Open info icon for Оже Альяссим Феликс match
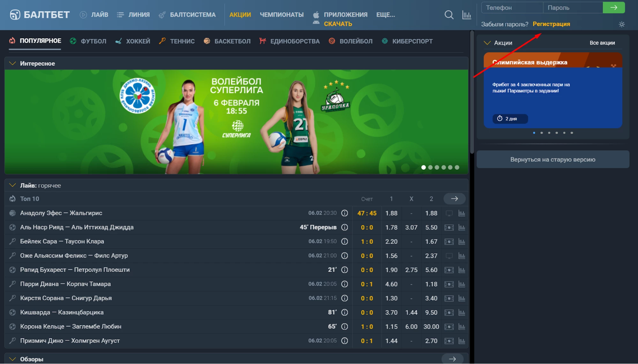This screenshot has width=638, height=364. [344, 256]
